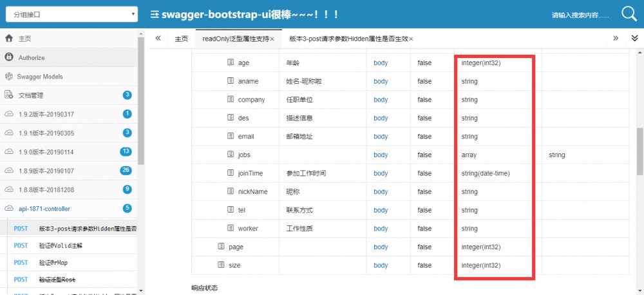Click the field icon beside aname
This screenshot has height=295, width=644.
click(x=231, y=81)
